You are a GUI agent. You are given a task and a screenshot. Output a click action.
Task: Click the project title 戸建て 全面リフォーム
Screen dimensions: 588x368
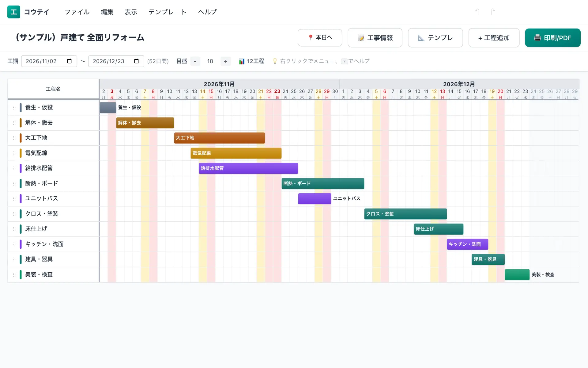[x=102, y=37]
